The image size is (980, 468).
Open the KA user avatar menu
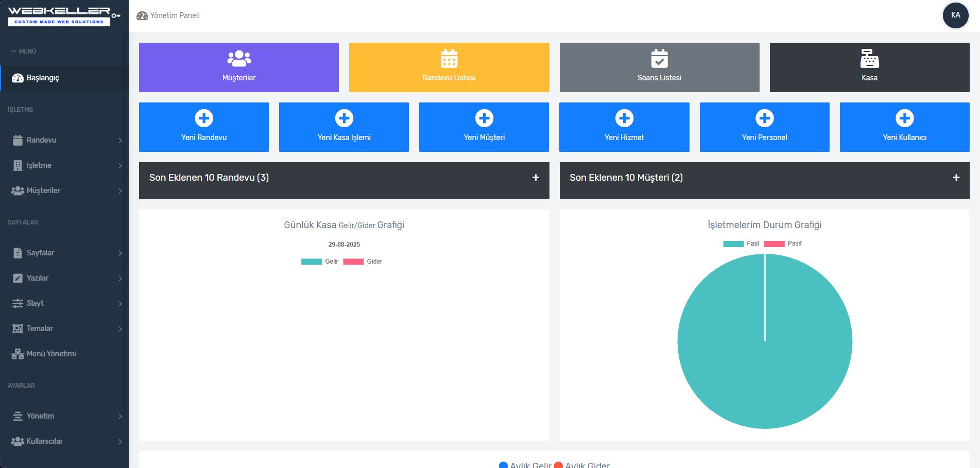(x=955, y=15)
